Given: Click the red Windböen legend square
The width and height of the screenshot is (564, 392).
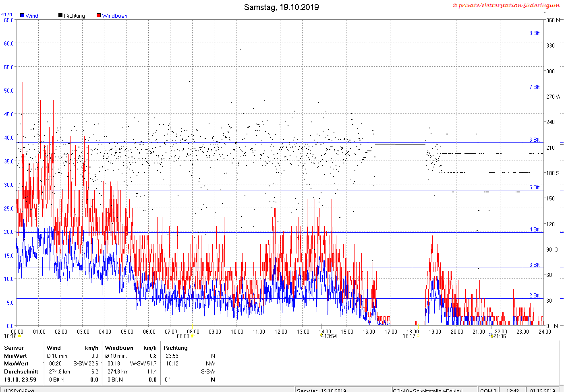Looking at the screenshot, I should click(x=99, y=16).
